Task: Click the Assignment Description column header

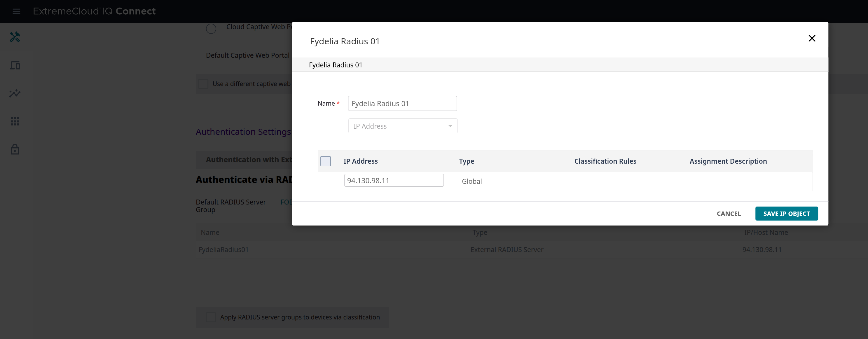Action: point(728,161)
